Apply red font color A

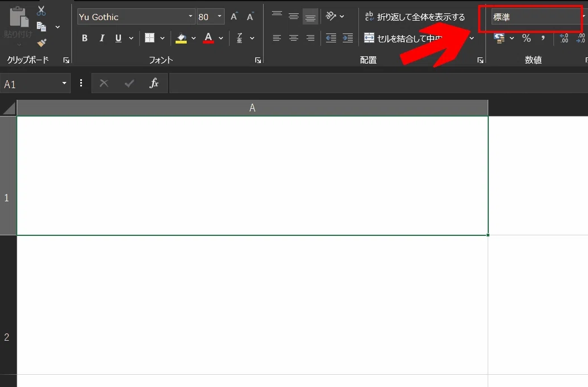(x=208, y=38)
